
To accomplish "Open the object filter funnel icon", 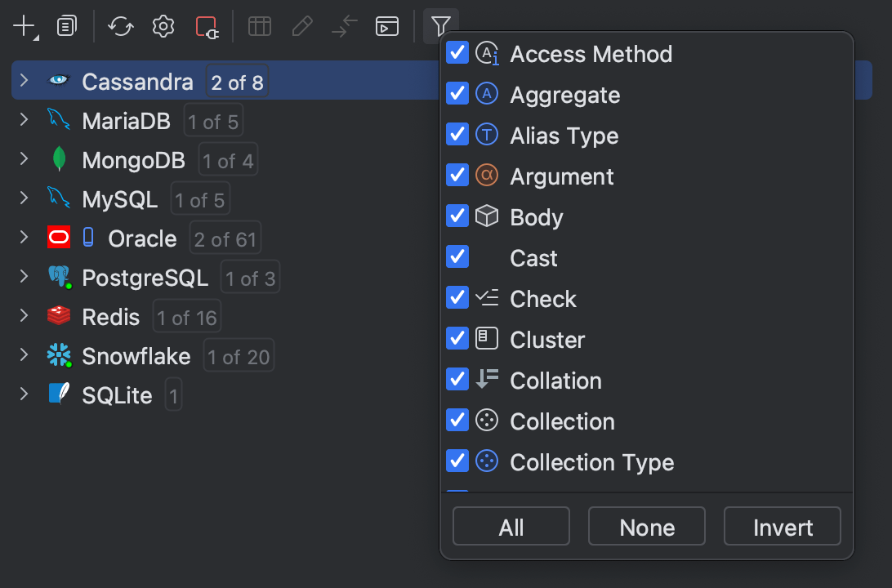I will (x=440, y=26).
